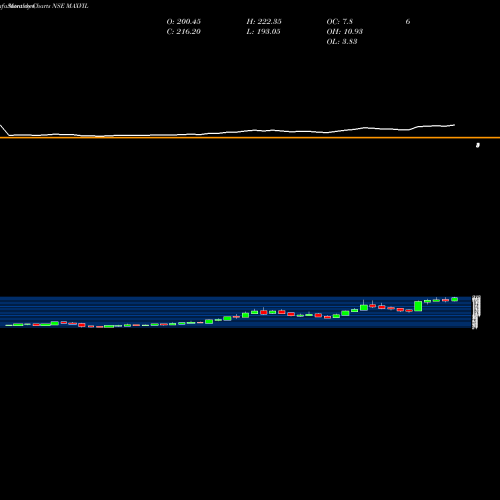Click the OH: 10.93 reading
The image size is (500, 500).
pyautogui.click(x=345, y=32)
